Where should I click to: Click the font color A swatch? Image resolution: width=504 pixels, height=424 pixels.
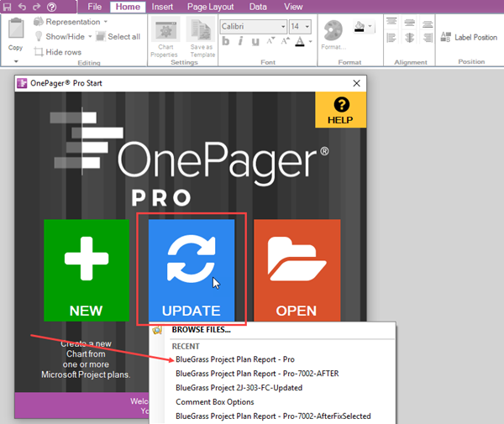click(x=300, y=41)
